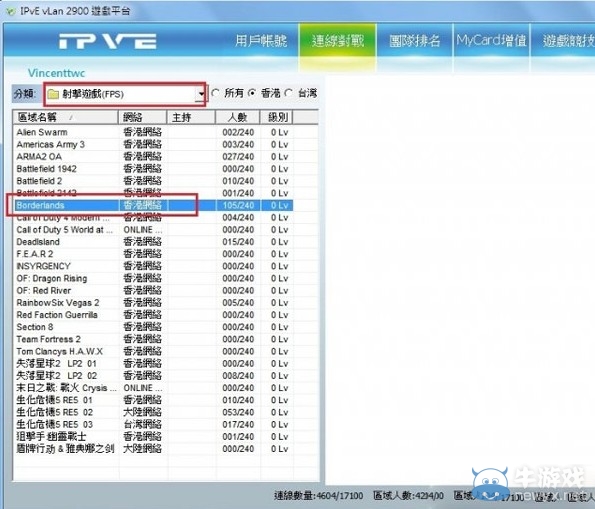The image size is (595, 509).
Task: Open the 連線對戰 tab
Action: tap(338, 41)
